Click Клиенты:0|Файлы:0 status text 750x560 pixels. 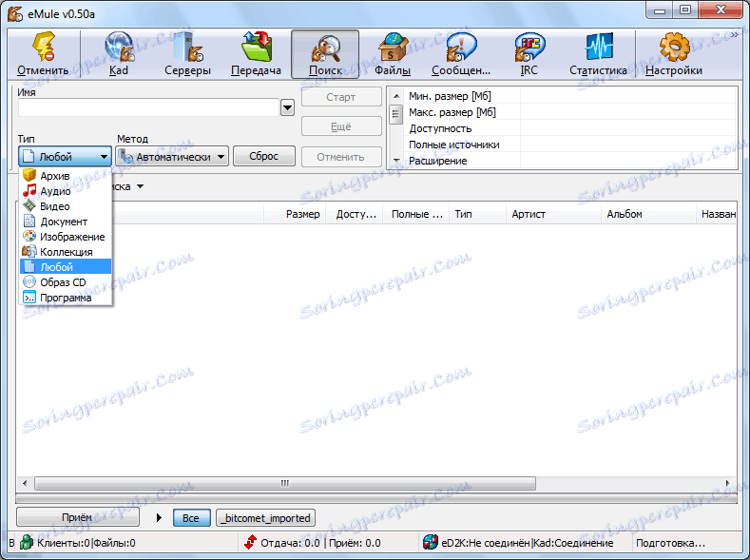coord(87,543)
